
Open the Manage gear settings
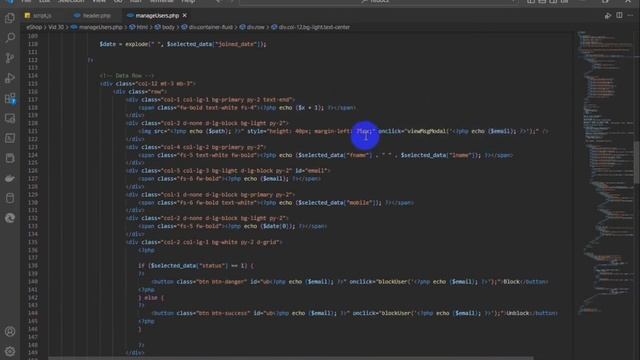(x=10, y=351)
